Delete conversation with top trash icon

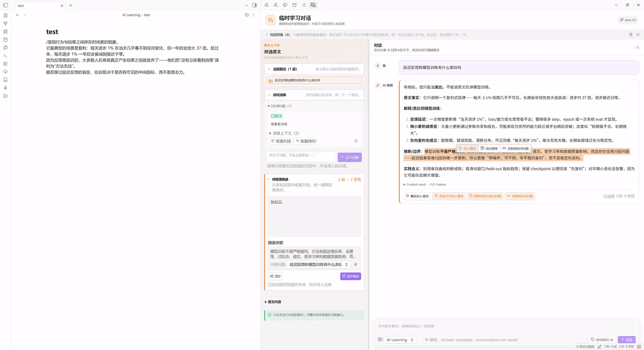coord(631,35)
